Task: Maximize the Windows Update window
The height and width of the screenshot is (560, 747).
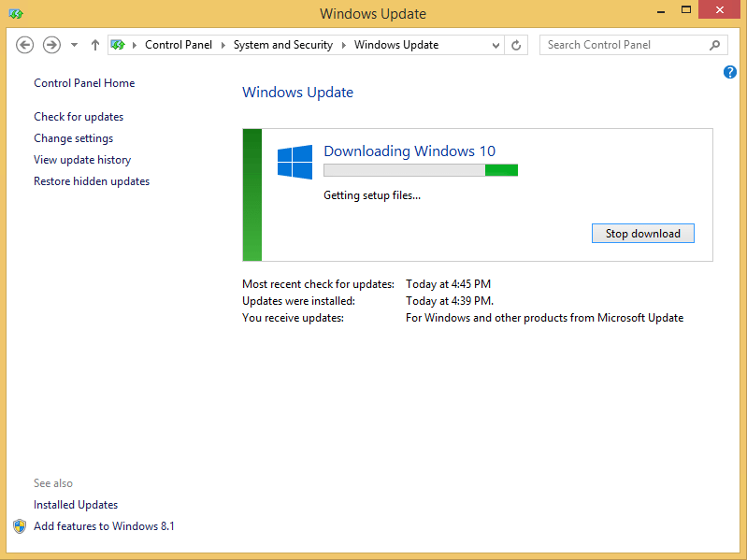Action: 686,10
